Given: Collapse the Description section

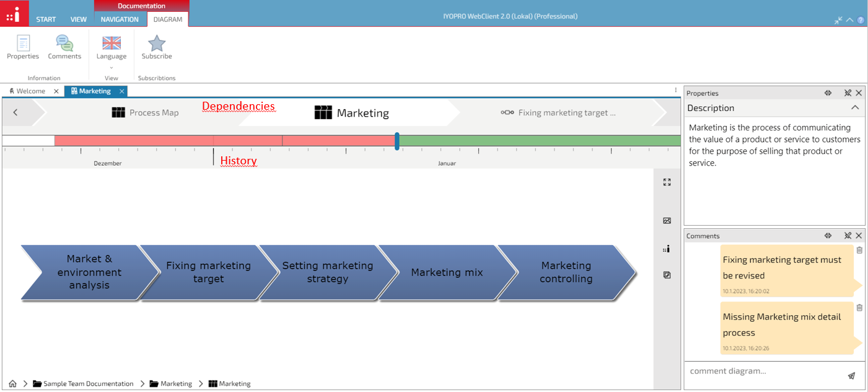Looking at the screenshot, I should (x=855, y=108).
